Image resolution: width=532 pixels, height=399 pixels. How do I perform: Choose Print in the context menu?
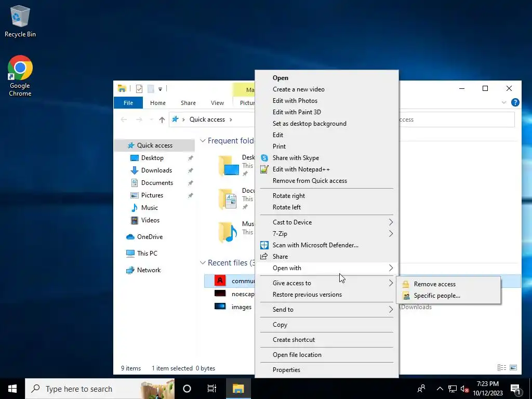coord(279,146)
